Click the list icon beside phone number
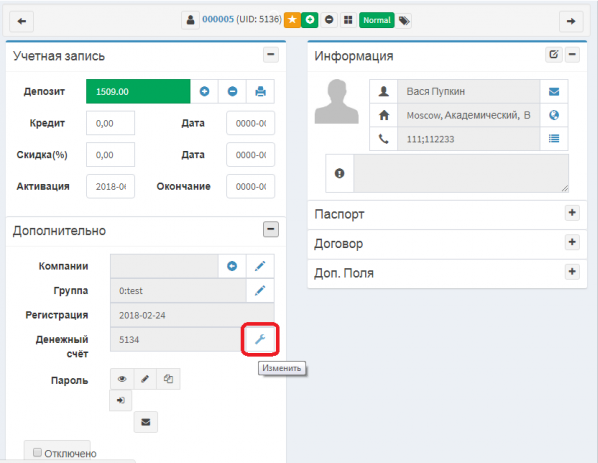 554,139
